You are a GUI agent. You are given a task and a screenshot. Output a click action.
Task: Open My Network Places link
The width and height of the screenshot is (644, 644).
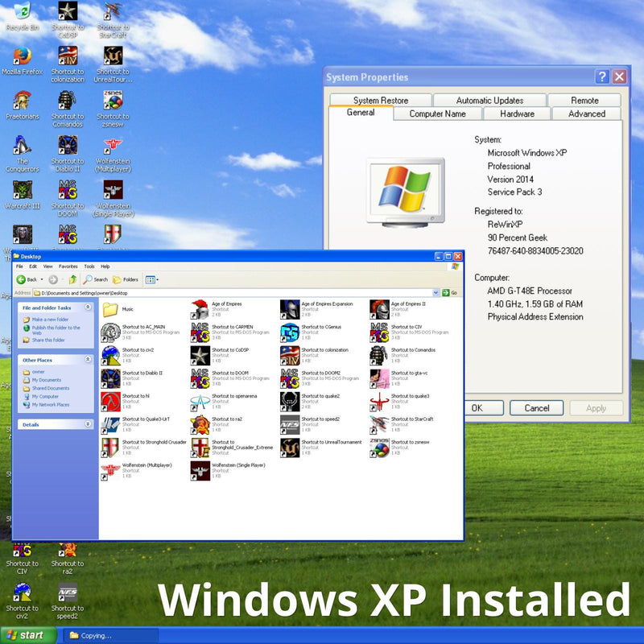tap(51, 405)
